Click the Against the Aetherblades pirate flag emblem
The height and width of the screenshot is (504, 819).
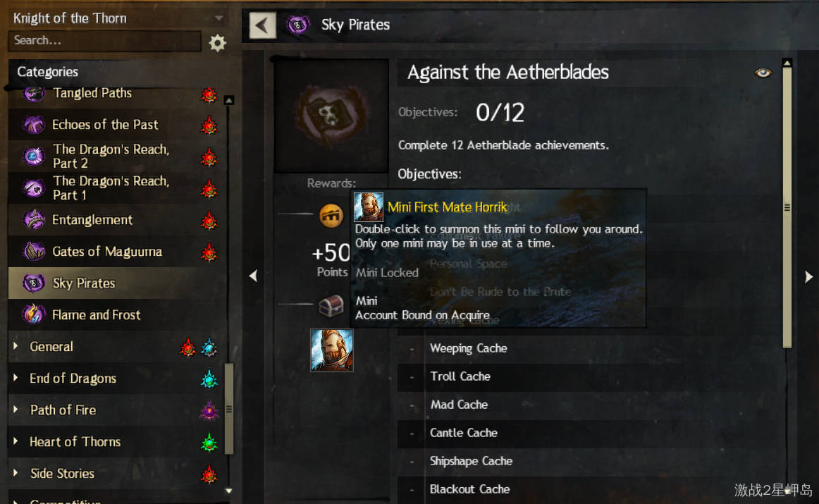tap(331, 116)
